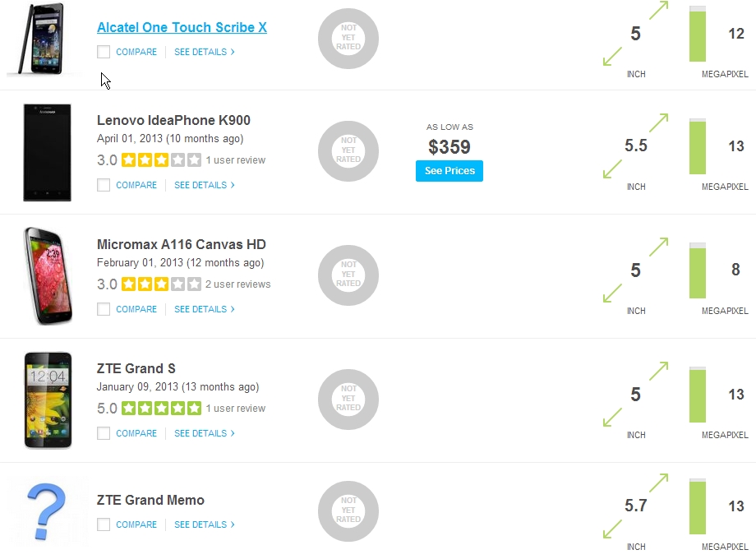756x559 pixels.
Task: Click the green five-star rating for ZTE Grand S
Action: (x=161, y=409)
